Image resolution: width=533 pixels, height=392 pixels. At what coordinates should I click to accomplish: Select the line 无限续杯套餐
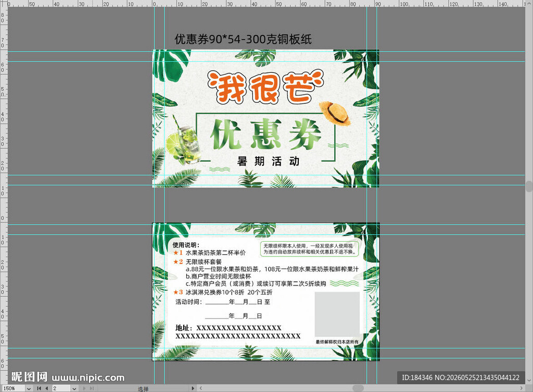coord(204,262)
